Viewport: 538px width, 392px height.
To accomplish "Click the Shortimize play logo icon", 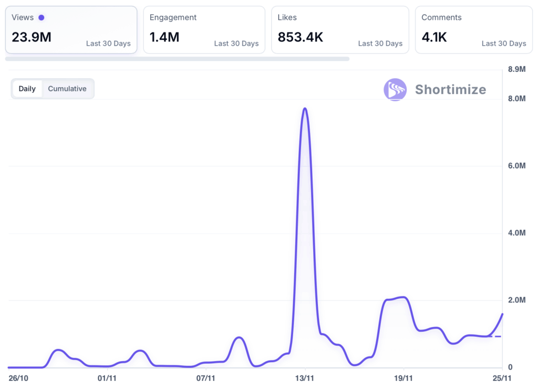I will click(x=395, y=89).
